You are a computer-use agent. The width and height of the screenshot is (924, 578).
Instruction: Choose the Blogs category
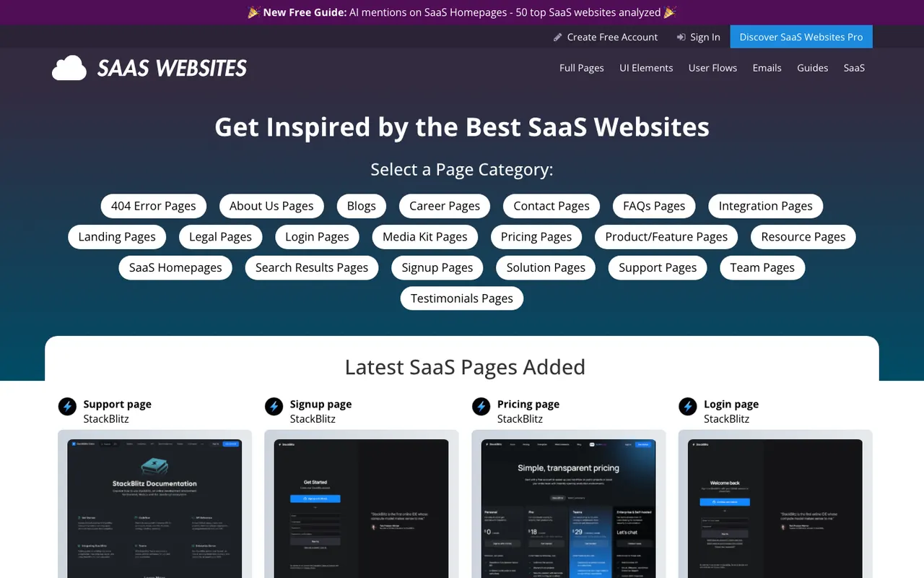(362, 206)
